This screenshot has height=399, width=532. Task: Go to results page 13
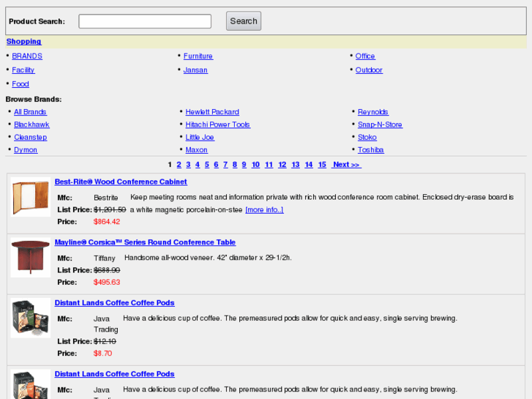[296, 165]
